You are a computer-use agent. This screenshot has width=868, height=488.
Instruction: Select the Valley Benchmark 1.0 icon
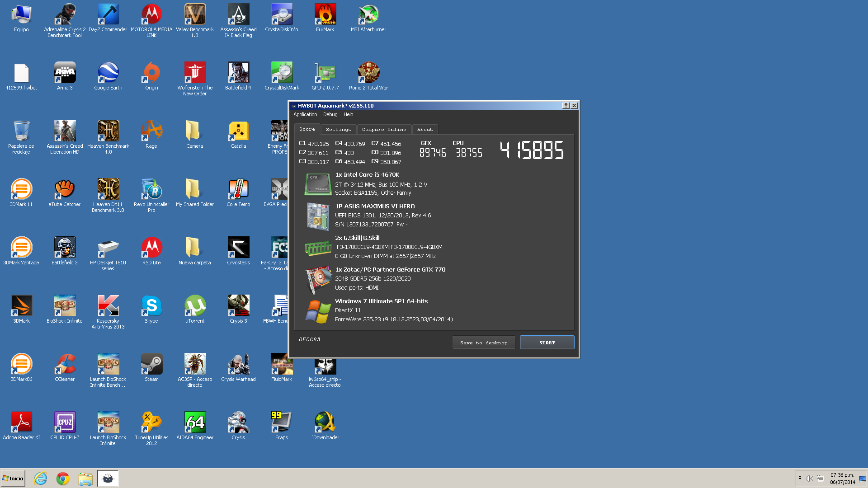click(195, 21)
